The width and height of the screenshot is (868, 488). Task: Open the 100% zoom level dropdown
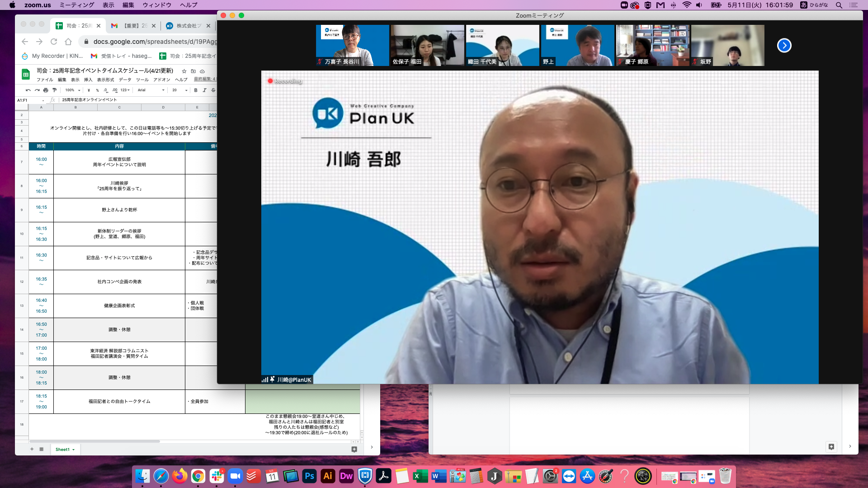pos(73,90)
